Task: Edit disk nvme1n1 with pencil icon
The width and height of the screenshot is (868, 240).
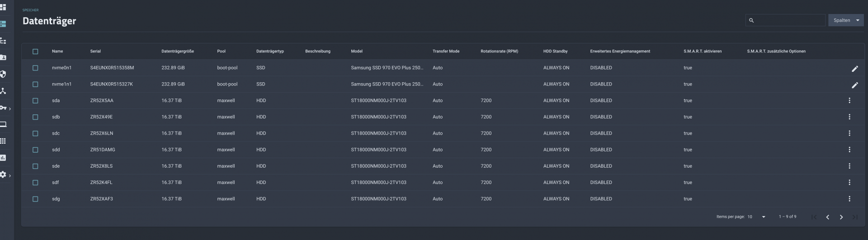Action: click(854, 85)
